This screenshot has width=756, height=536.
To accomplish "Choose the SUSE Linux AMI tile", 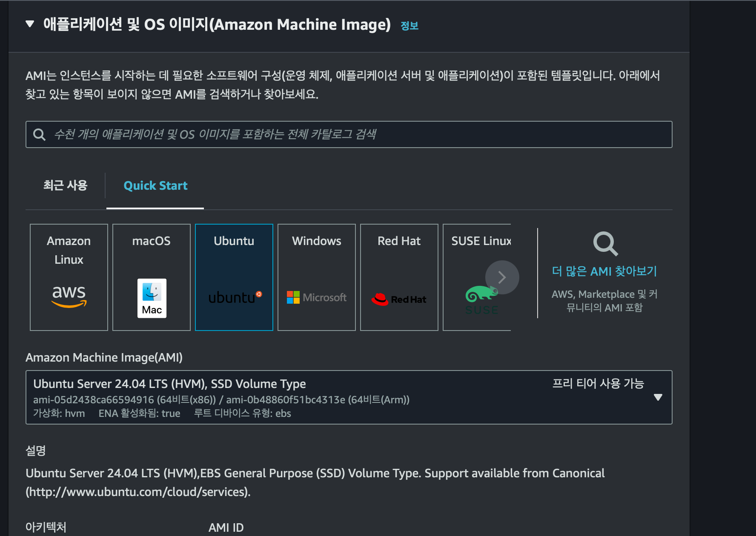I will tap(477, 277).
